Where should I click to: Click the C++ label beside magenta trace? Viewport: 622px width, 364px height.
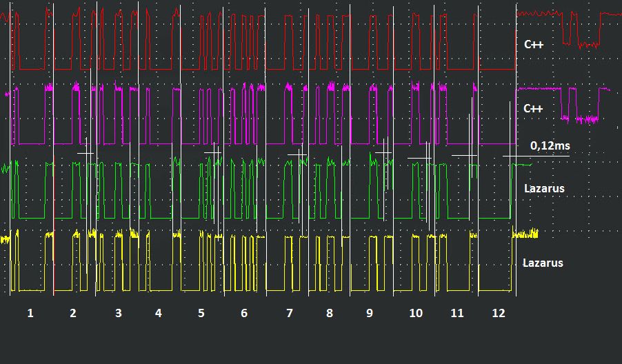534,108
